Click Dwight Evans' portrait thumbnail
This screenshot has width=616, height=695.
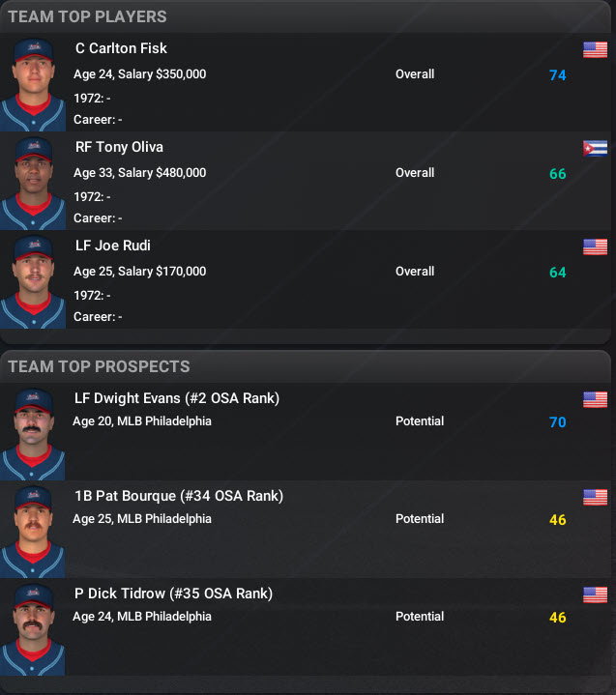(x=34, y=432)
